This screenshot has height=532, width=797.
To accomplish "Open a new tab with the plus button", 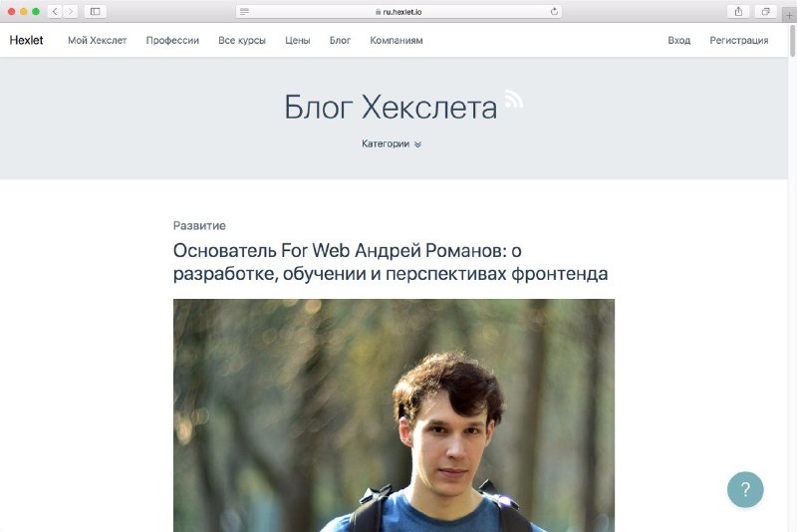I will click(789, 16).
